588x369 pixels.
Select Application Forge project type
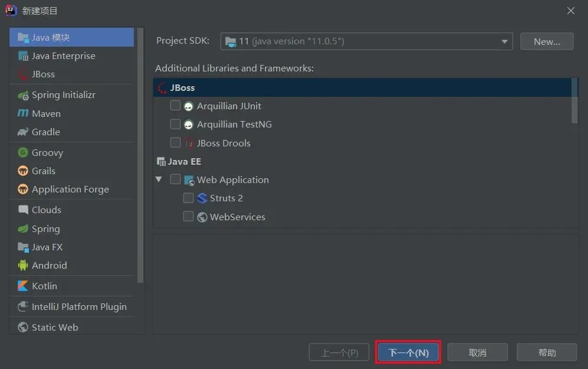point(71,189)
